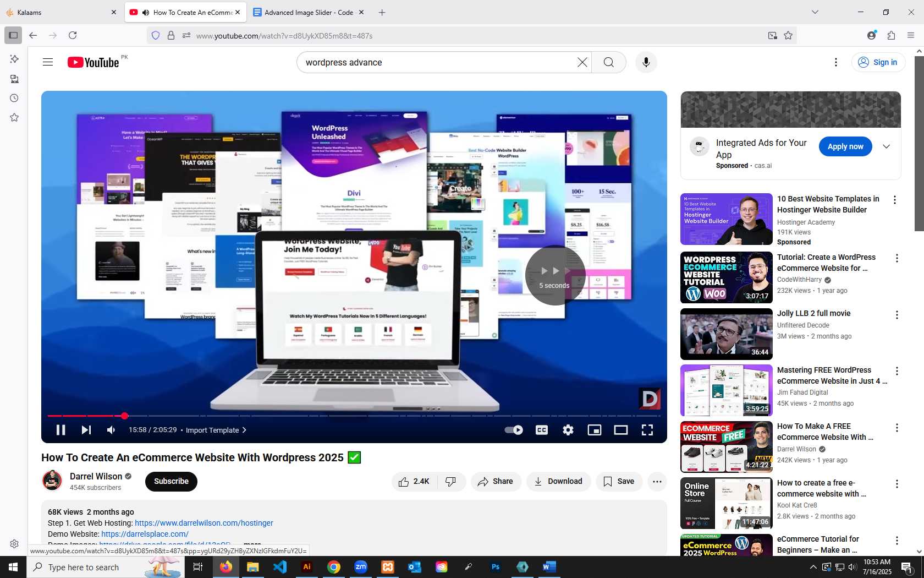The height and width of the screenshot is (578, 924).
Task: Run search with the magnifier button
Action: point(609,62)
